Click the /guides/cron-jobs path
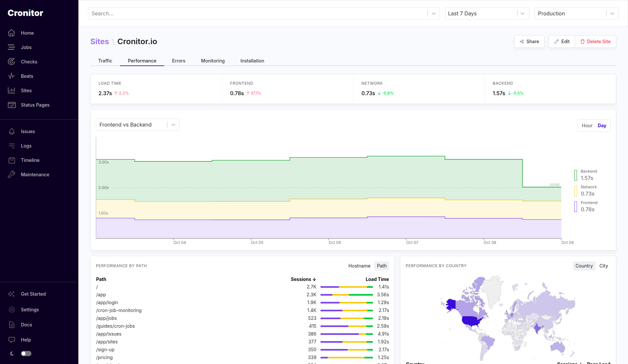 (x=115, y=326)
